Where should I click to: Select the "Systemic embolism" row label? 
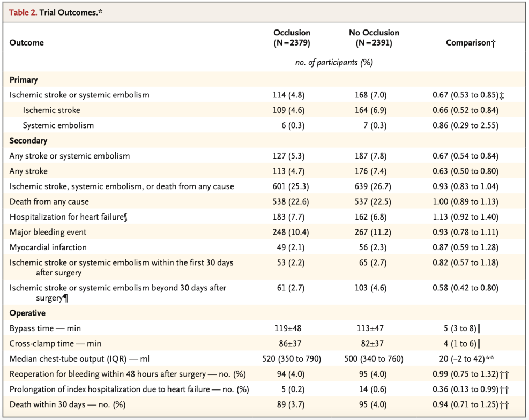pos(58,125)
